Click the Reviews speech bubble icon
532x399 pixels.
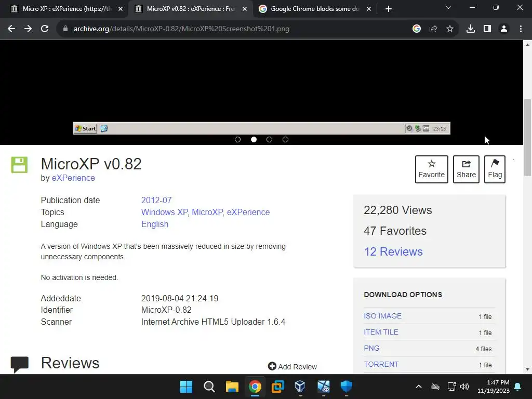coord(20,365)
